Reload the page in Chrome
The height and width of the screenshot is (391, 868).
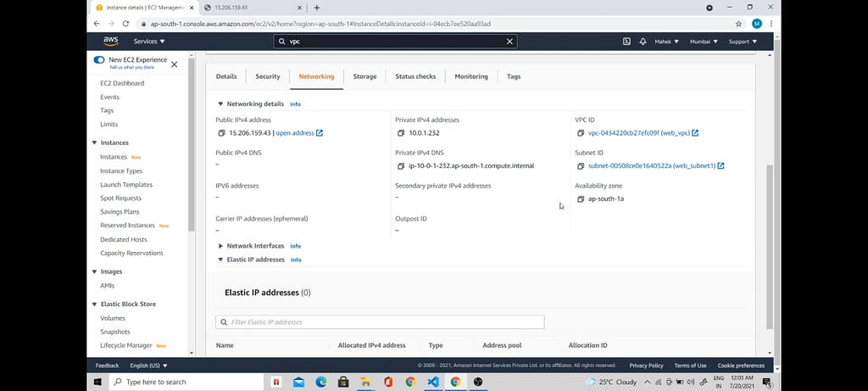click(125, 24)
